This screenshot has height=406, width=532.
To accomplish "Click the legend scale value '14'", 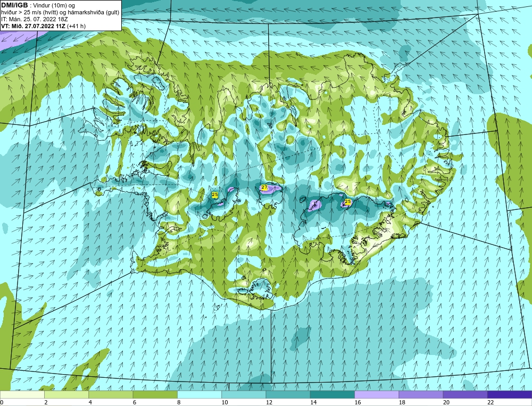I will 313,402.
